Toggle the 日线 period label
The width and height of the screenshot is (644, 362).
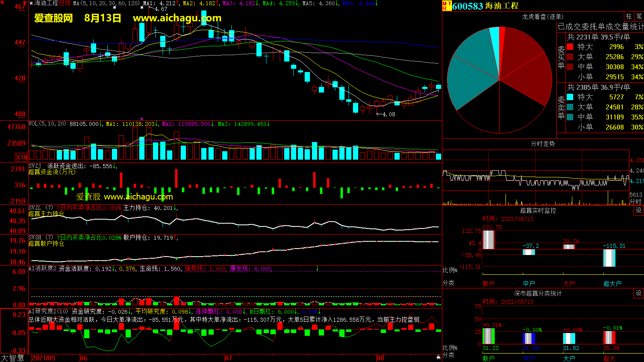65,3
